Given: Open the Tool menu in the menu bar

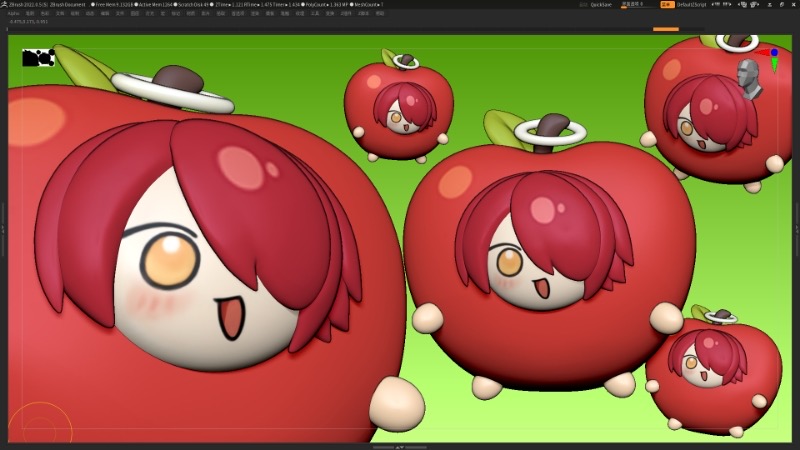Looking at the screenshot, I should pos(315,13).
